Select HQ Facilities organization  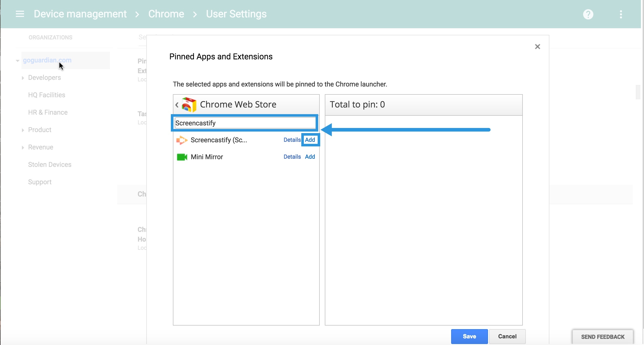click(47, 95)
